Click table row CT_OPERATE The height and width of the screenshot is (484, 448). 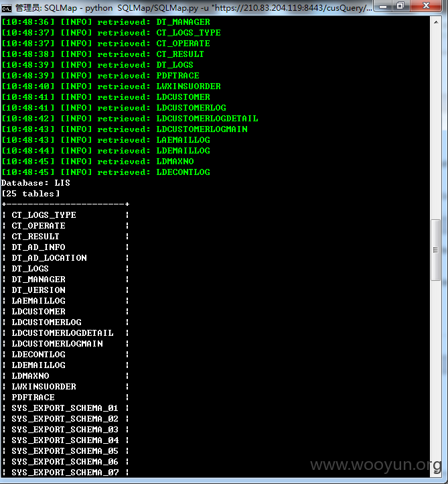[66, 226]
